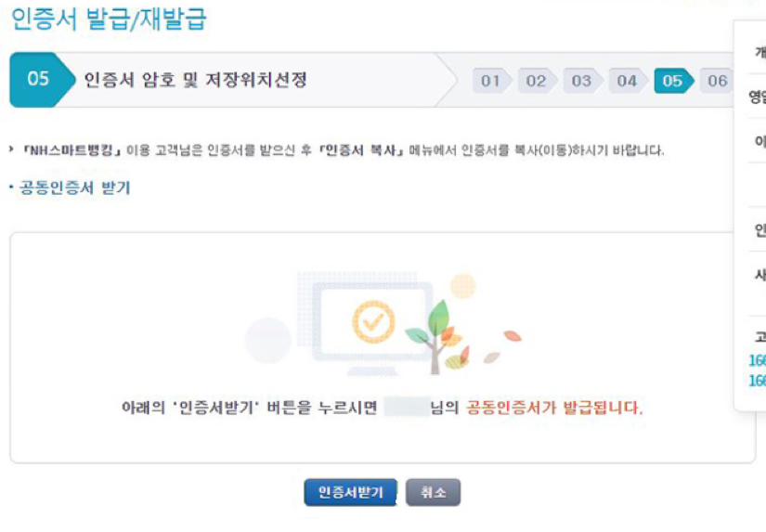This screenshot has height=532, width=766.
Task: Click the falling orange leaf graphic
Action: (x=513, y=335)
